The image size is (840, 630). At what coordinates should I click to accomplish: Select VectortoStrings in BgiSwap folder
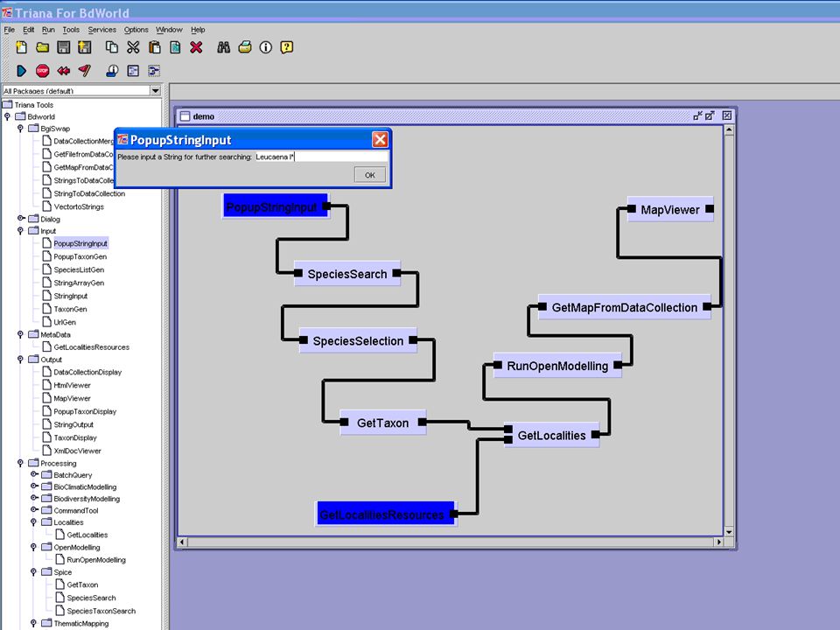click(79, 206)
